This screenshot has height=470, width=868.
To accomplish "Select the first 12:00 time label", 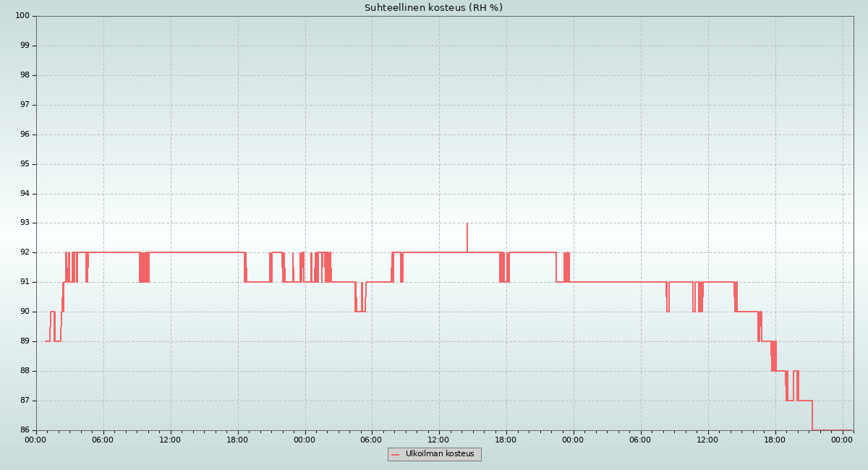I will (x=171, y=439).
